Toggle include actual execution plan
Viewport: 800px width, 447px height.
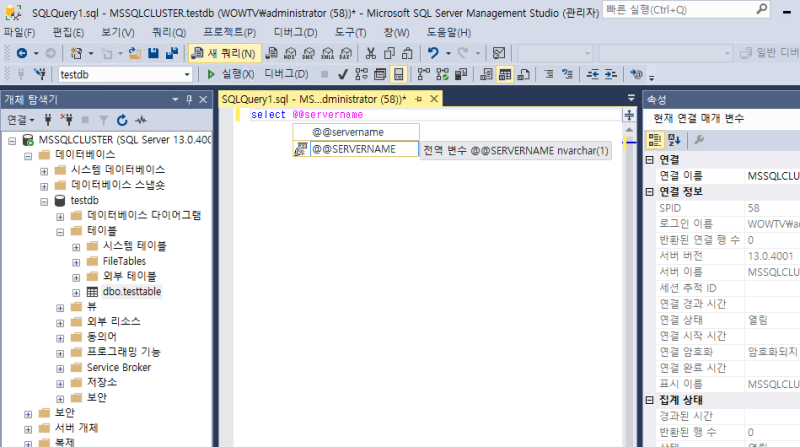pos(424,74)
